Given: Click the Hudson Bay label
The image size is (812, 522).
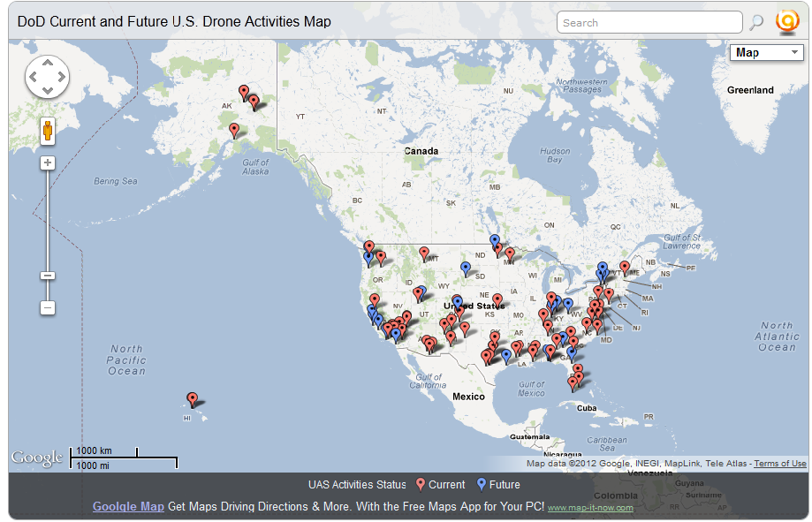Looking at the screenshot, I should pos(555,155).
